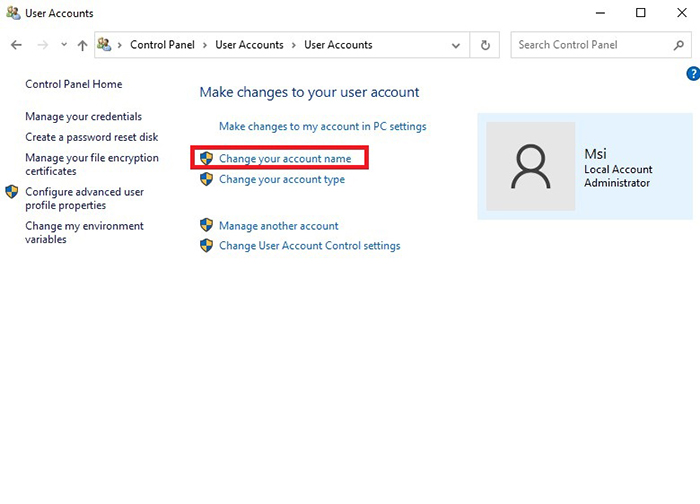Expand chevron after Control Panel breadcrumb
This screenshot has height=504, width=700.
205,45
